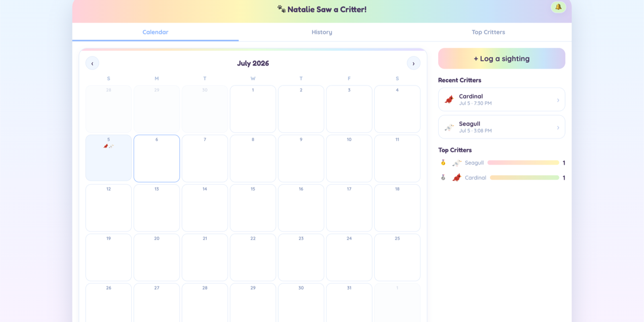Click the Recent Critters heading

pyautogui.click(x=460, y=80)
